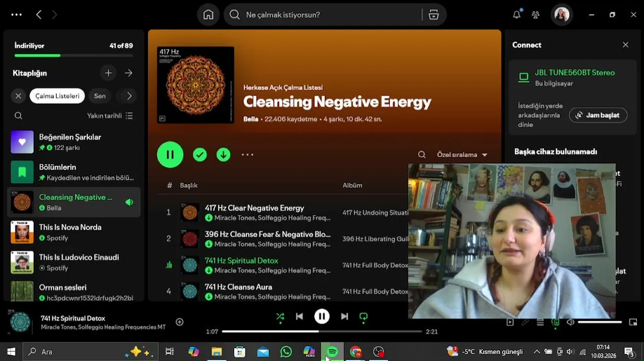Skip to the previous track
644x361 pixels.
pyautogui.click(x=299, y=316)
